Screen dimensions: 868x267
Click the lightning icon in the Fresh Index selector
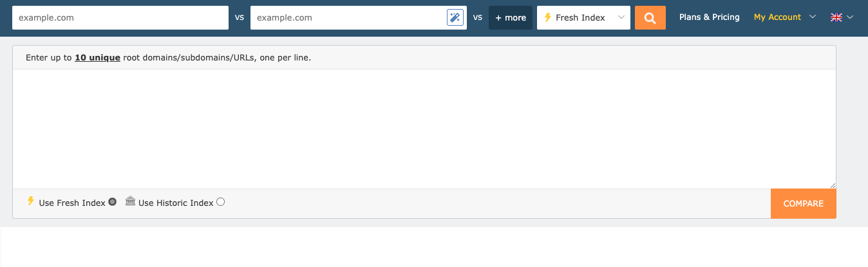[x=548, y=18]
